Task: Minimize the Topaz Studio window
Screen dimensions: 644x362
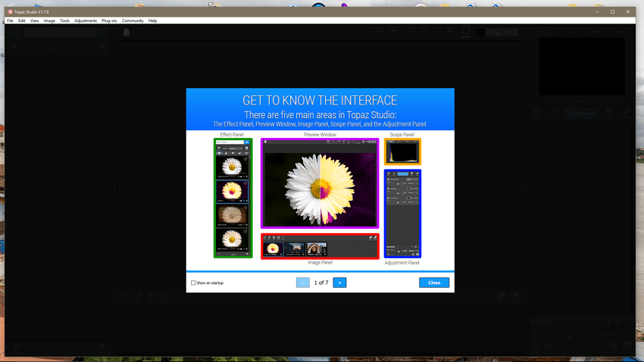Action: click(597, 12)
